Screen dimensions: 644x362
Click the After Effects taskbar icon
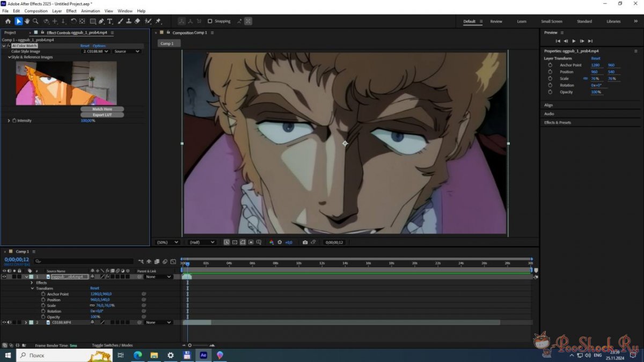(x=203, y=355)
